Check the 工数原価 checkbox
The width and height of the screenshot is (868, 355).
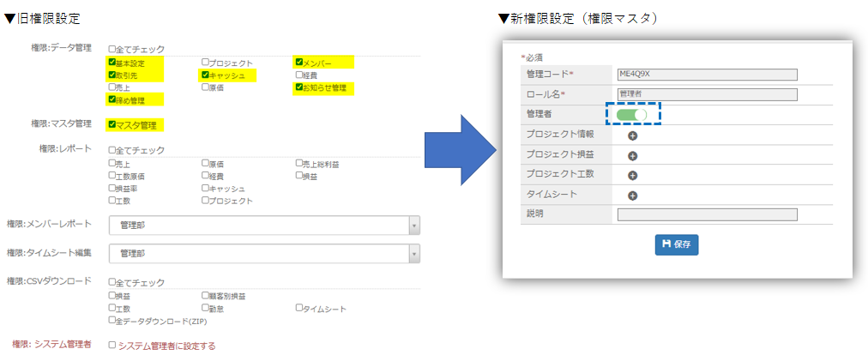(112, 176)
